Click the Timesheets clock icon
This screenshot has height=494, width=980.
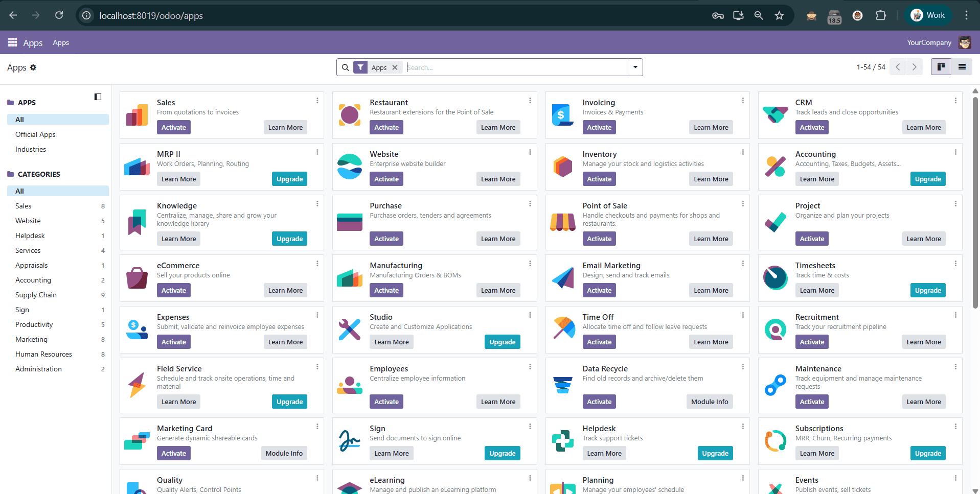coord(775,278)
